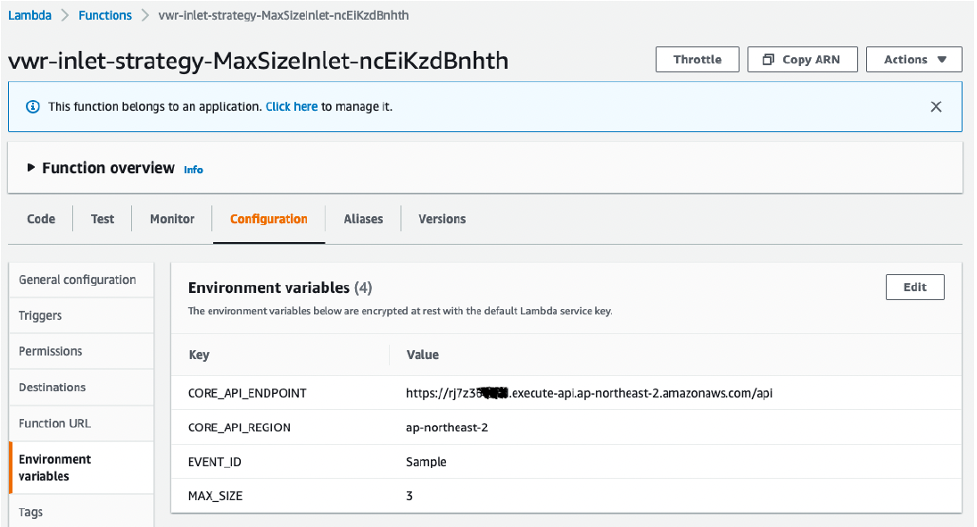Open the Monitor tab

coord(172,219)
